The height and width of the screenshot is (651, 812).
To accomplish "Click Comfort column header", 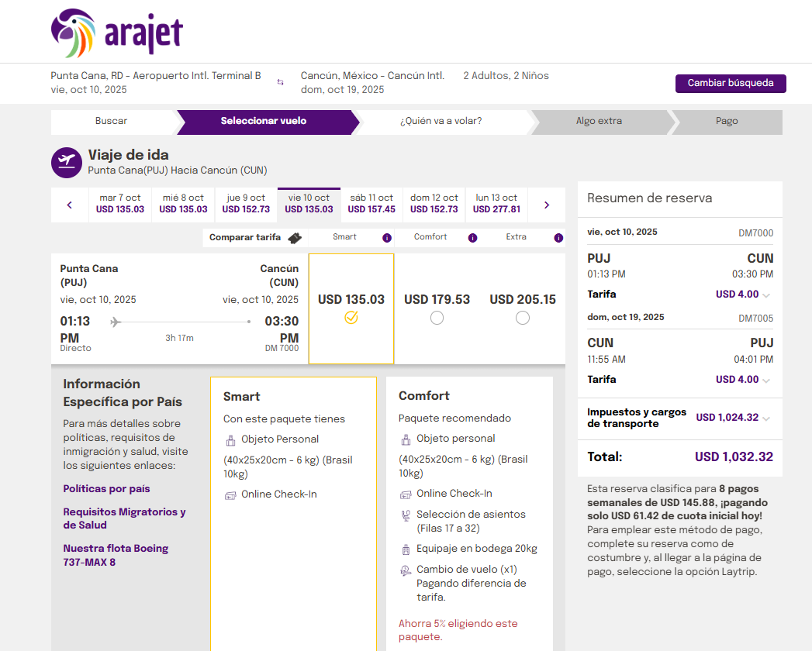I will [x=430, y=237].
